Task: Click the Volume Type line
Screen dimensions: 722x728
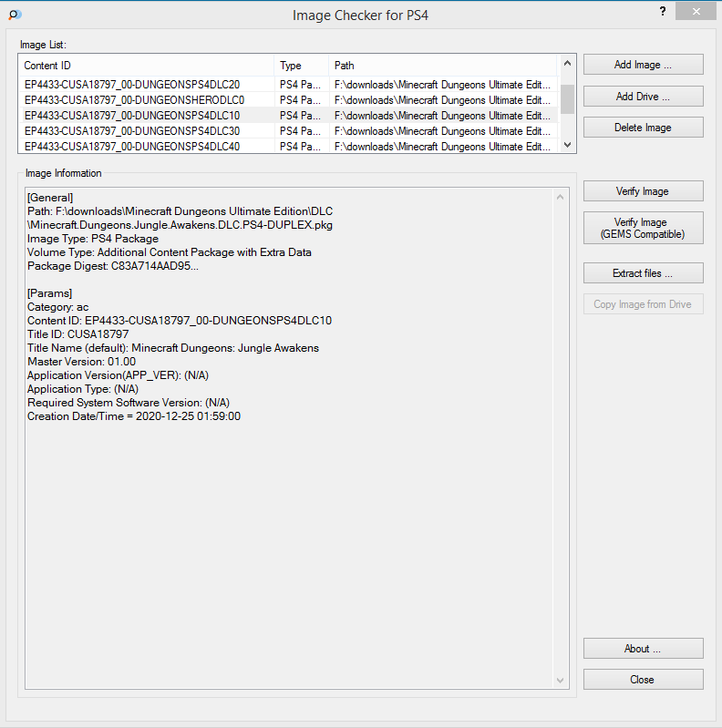Action: [x=170, y=252]
